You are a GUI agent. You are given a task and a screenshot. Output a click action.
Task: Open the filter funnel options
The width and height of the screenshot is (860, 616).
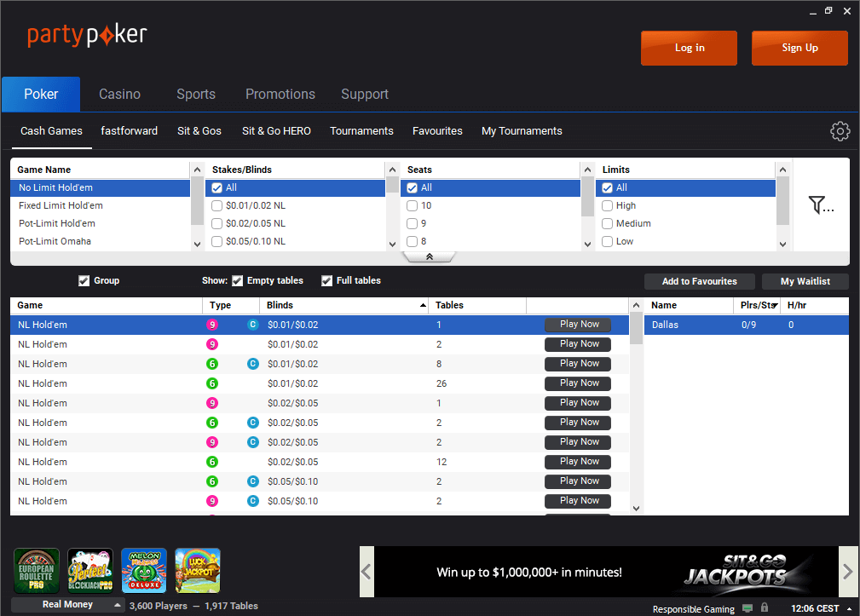click(x=821, y=204)
